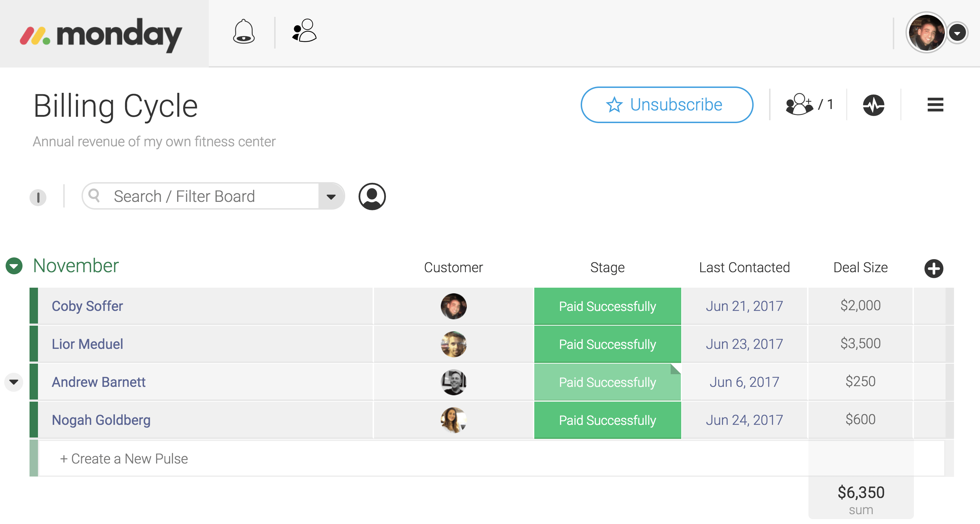Open the Coby Soffer pulse
980x524 pixels.
[87, 306]
